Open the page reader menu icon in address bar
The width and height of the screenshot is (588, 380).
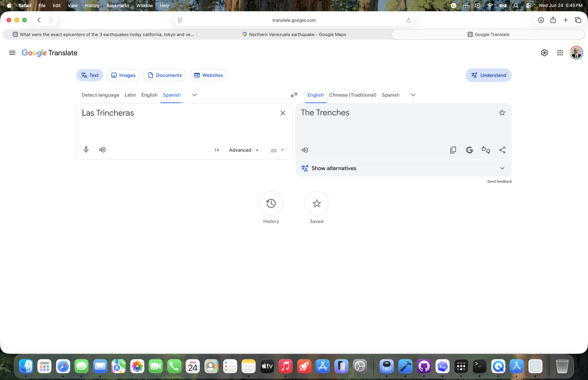tap(180, 20)
